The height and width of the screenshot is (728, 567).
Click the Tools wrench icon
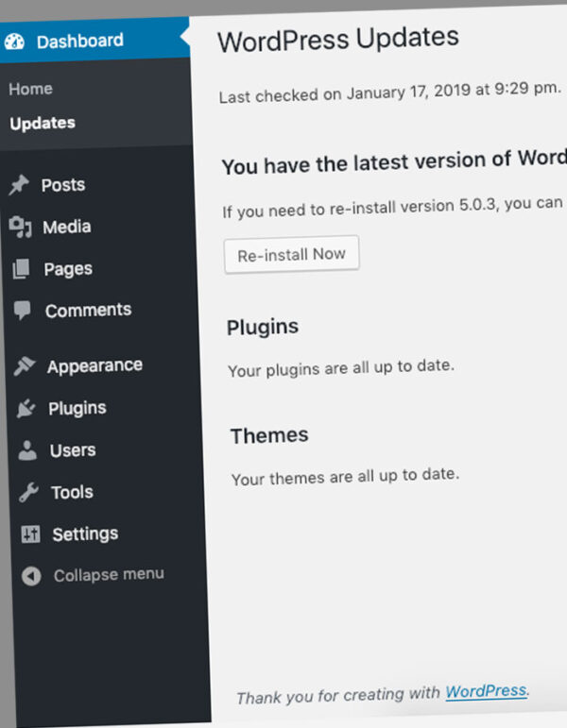click(29, 493)
